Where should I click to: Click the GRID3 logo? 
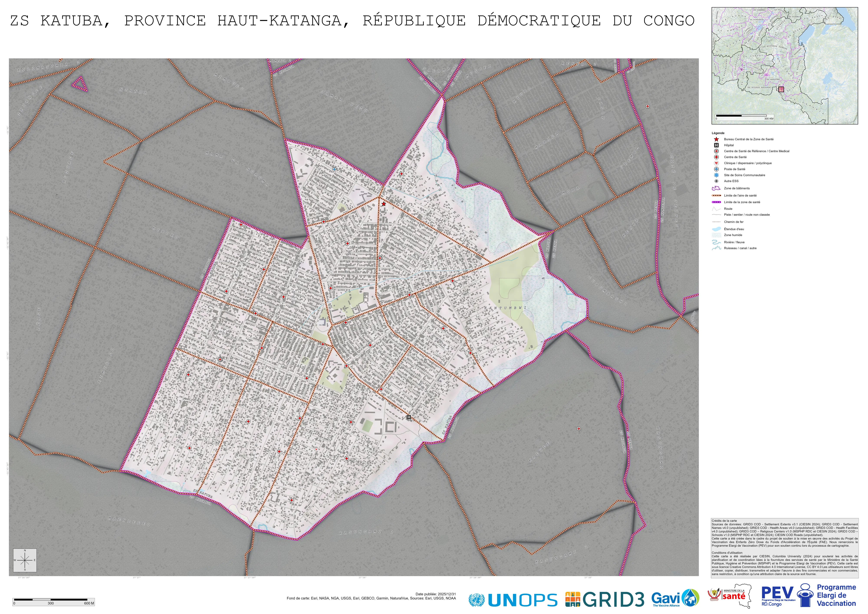pyautogui.click(x=605, y=599)
